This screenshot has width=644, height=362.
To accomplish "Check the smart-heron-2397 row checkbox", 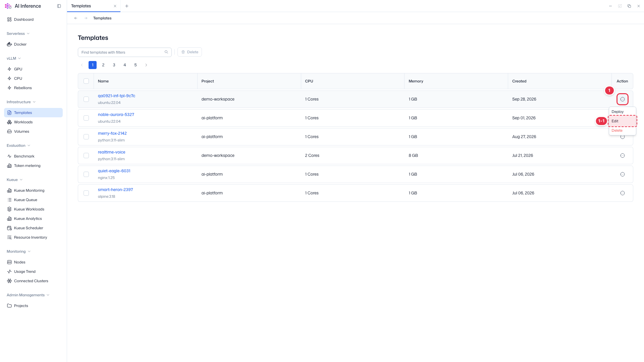I will [x=86, y=193].
